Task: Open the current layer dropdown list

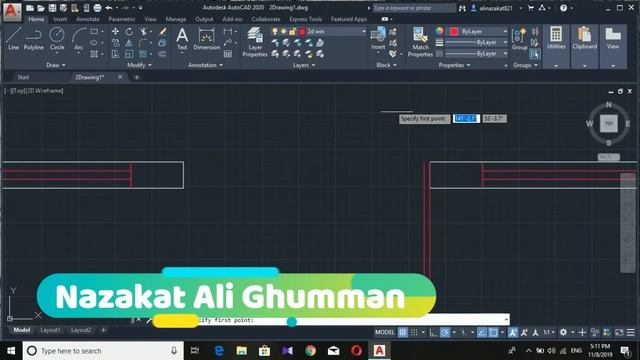Action: point(363,31)
